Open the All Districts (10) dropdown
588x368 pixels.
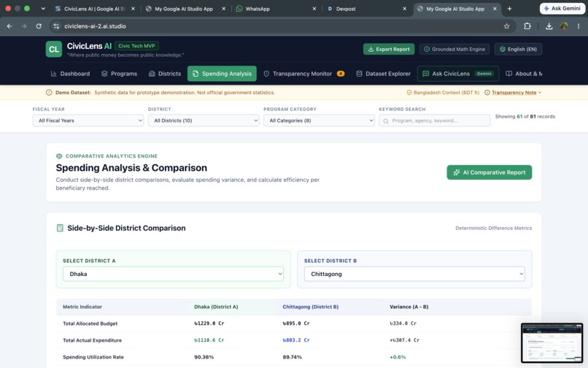coord(204,120)
